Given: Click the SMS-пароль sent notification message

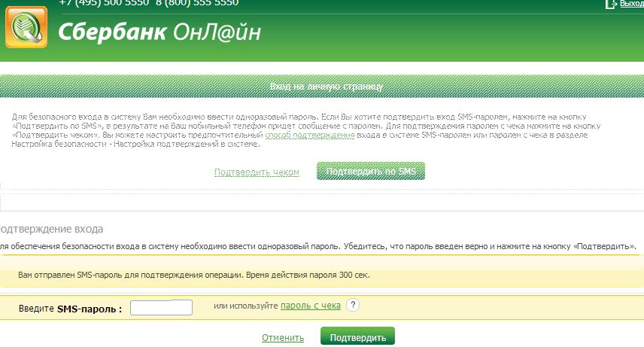Looking at the screenshot, I should [x=194, y=275].
